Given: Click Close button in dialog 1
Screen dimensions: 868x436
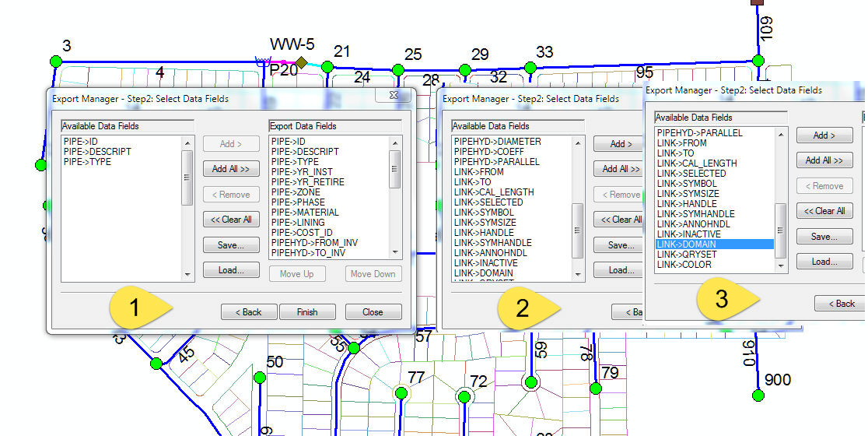Looking at the screenshot, I should pos(373,312).
